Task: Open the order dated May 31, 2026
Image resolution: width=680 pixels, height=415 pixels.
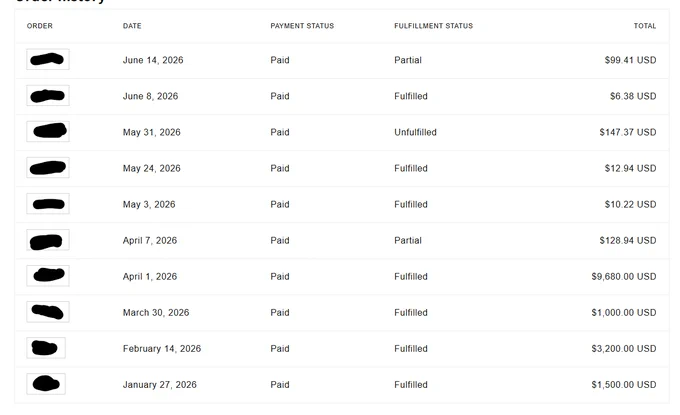Action: (x=48, y=131)
